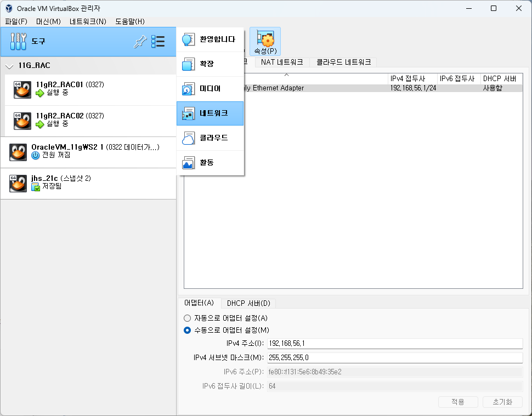532x416 pixels.
Task: Switch to 어댑터(A) tab
Action: pyautogui.click(x=199, y=303)
